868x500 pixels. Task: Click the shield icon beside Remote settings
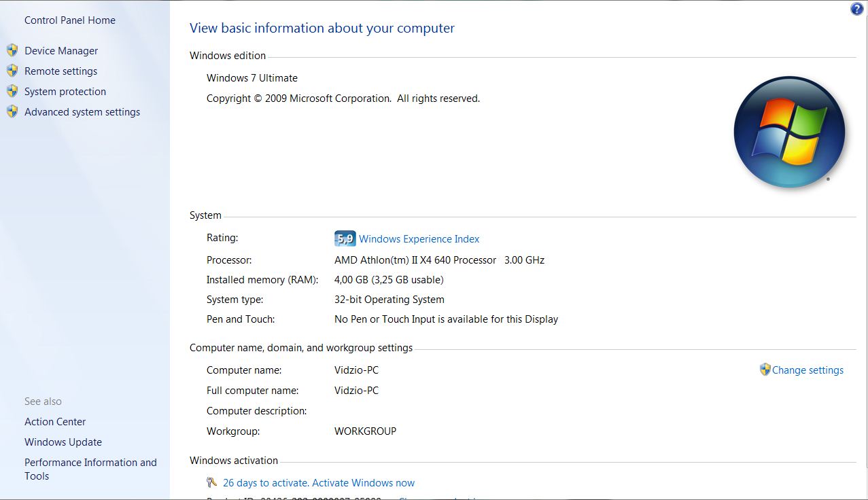tap(12, 71)
